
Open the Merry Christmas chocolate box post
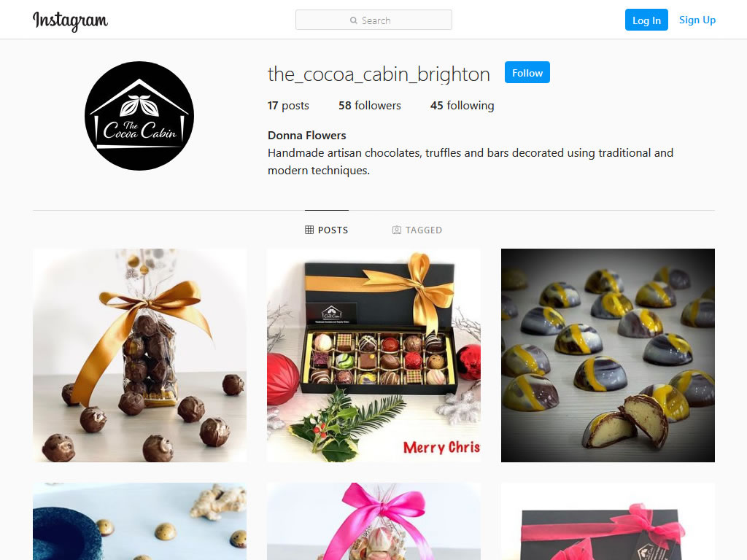373,355
